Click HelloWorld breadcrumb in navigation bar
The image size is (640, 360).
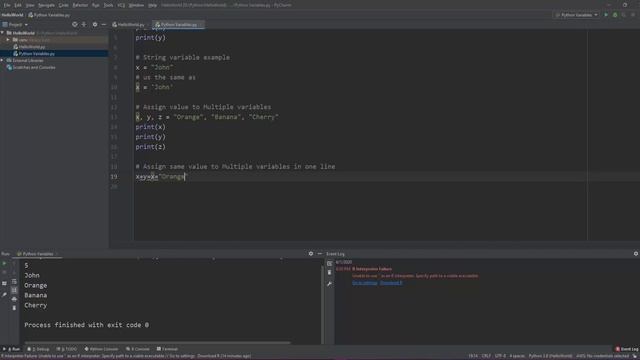[12, 15]
